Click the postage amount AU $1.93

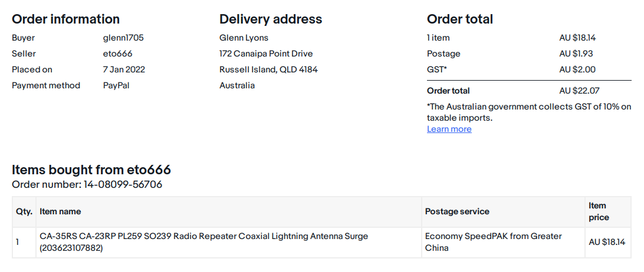pos(577,54)
